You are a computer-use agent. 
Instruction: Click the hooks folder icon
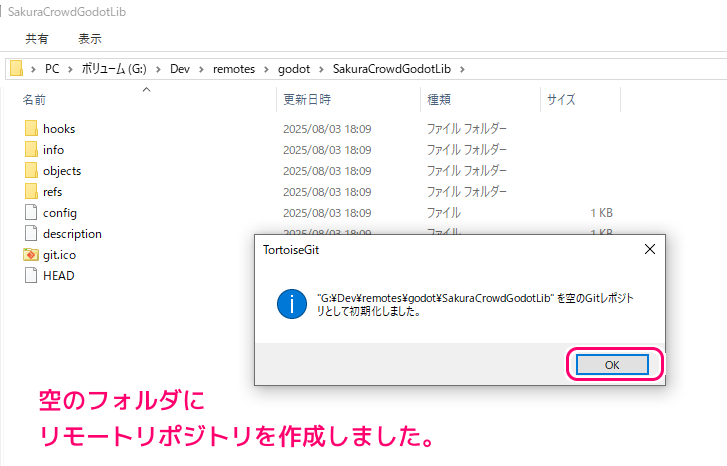(30, 129)
